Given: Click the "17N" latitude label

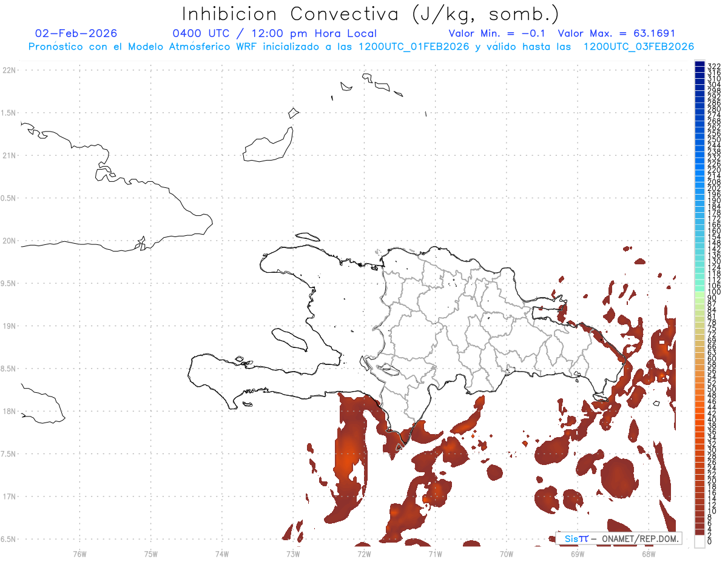Looking at the screenshot, I should (x=8, y=497).
